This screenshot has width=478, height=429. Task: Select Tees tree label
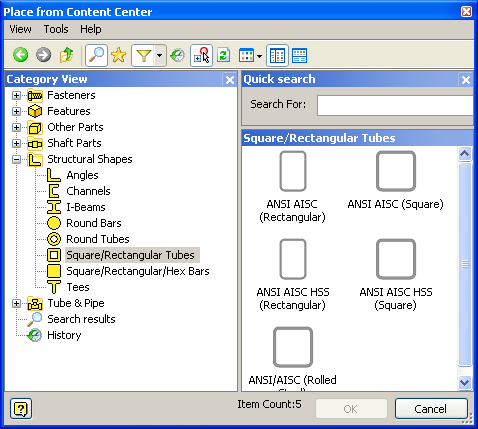pos(78,287)
